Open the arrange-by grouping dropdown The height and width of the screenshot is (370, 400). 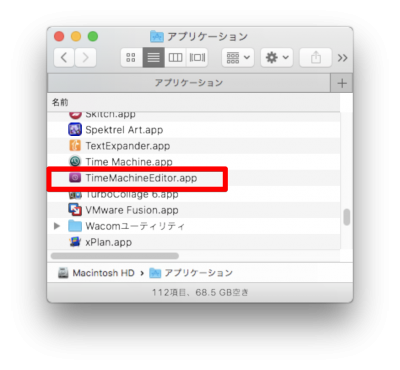(238, 58)
